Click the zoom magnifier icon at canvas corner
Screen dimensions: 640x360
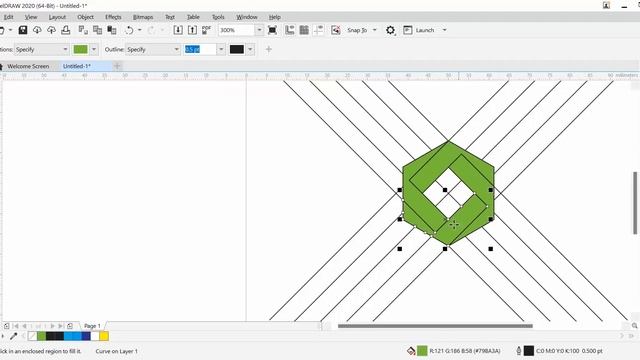point(635,326)
